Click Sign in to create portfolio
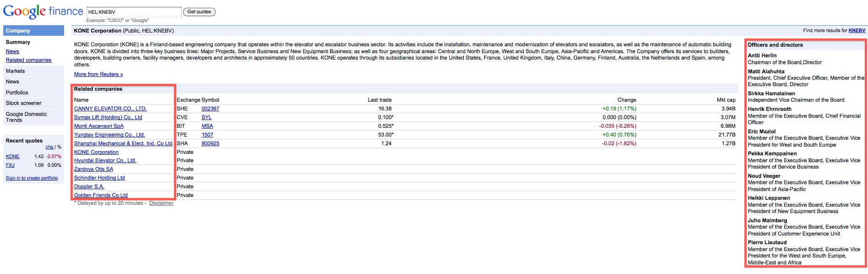 coord(32,178)
